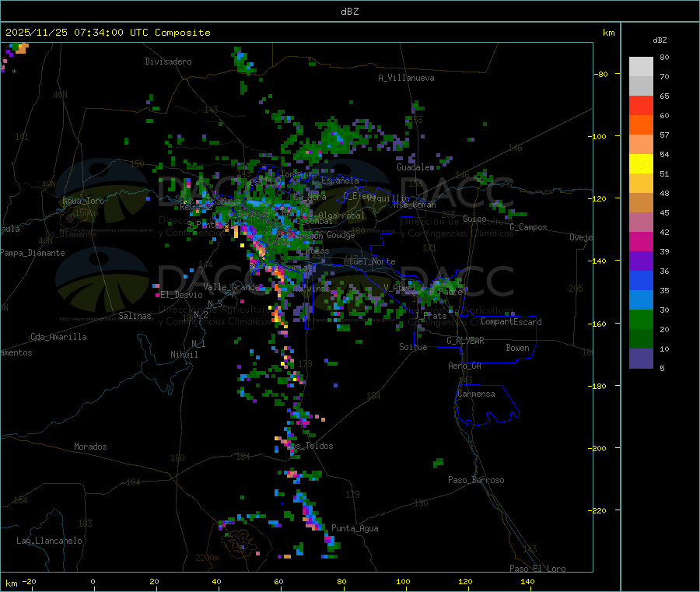Click the 'A_Villanueva' map label
This screenshot has width=700, height=592.
tap(406, 78)
